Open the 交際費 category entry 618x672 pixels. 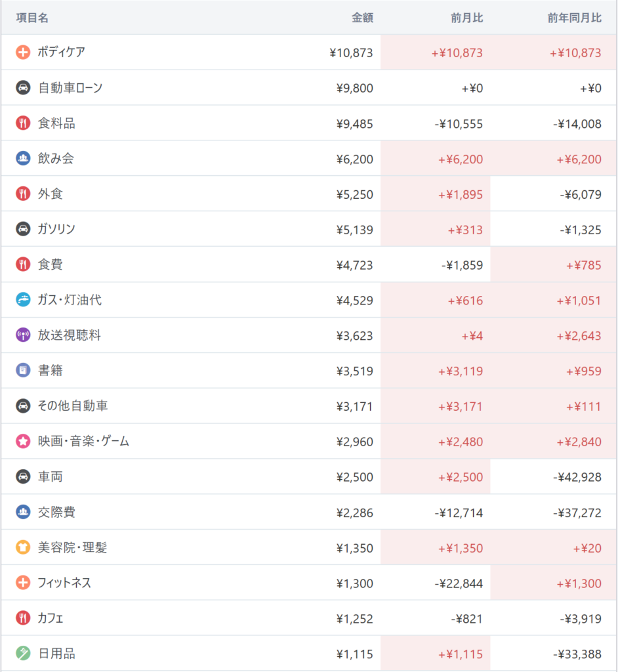(x=56, y=513)
